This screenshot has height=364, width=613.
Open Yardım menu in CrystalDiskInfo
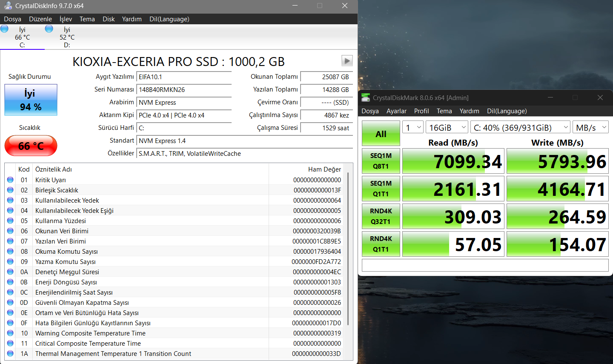tap(132, 19)
